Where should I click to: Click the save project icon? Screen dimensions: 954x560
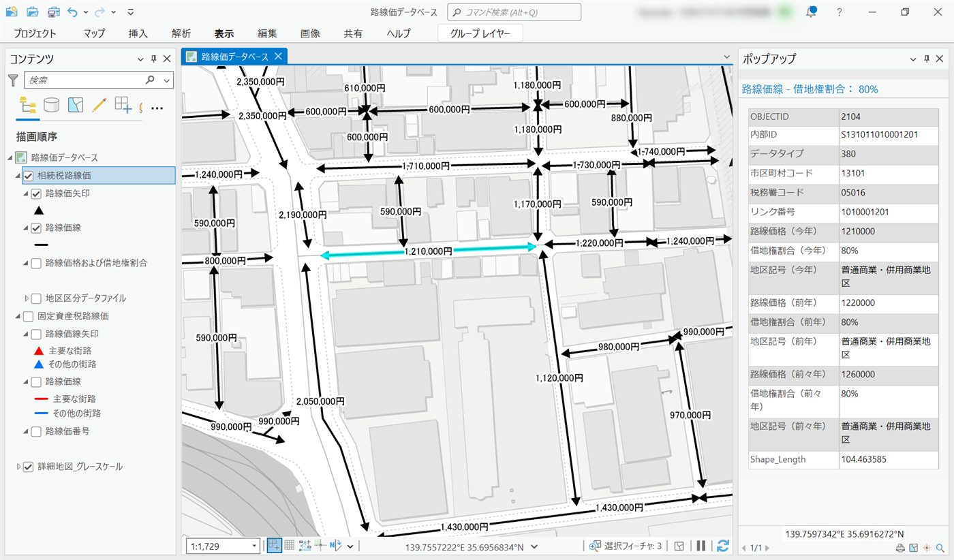click(x=53, y=12)
